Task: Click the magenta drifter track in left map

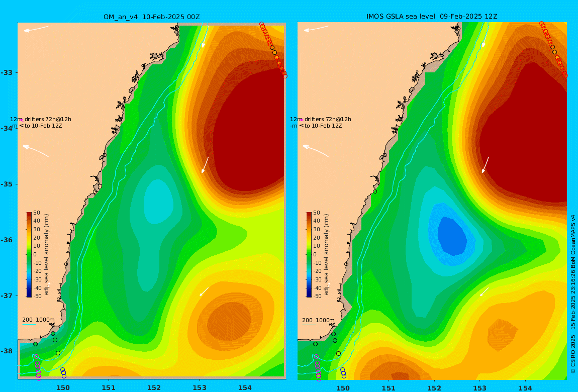Action: 38,368
